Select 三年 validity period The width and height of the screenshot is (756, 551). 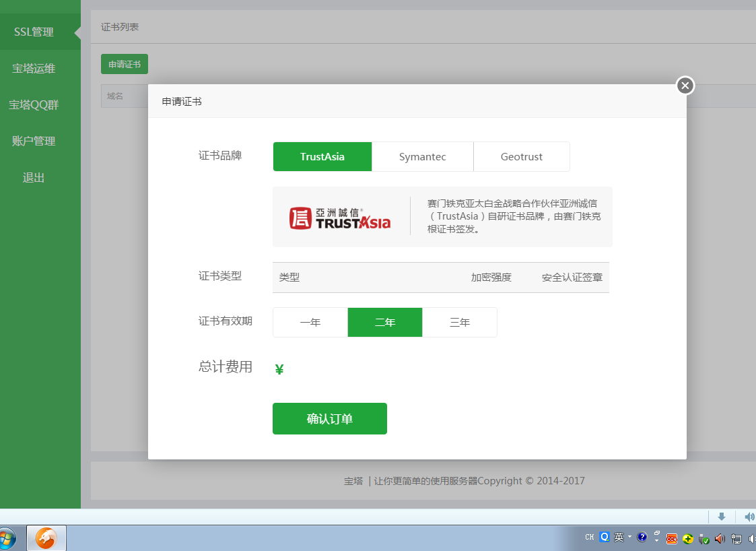460,322
